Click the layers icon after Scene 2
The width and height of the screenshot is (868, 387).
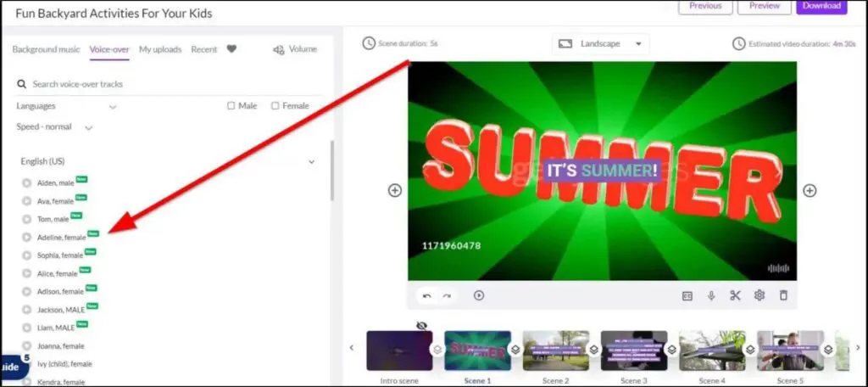tap(593, 350)
